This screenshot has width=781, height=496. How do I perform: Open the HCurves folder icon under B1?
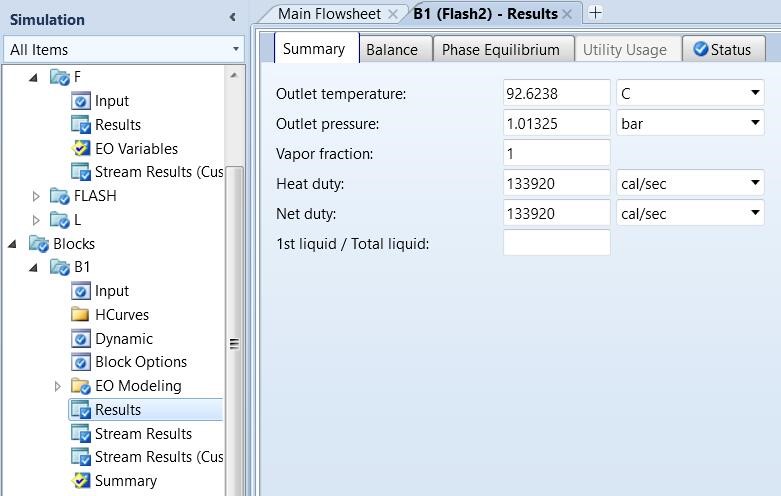(x=81, y=314)
